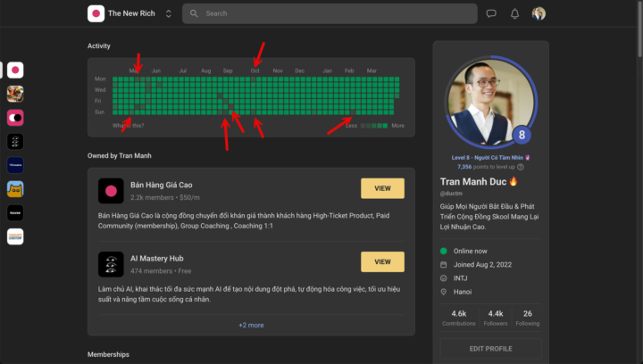Expand the community switcher arrows
This screenshot has width=643, height=364.
169,13
